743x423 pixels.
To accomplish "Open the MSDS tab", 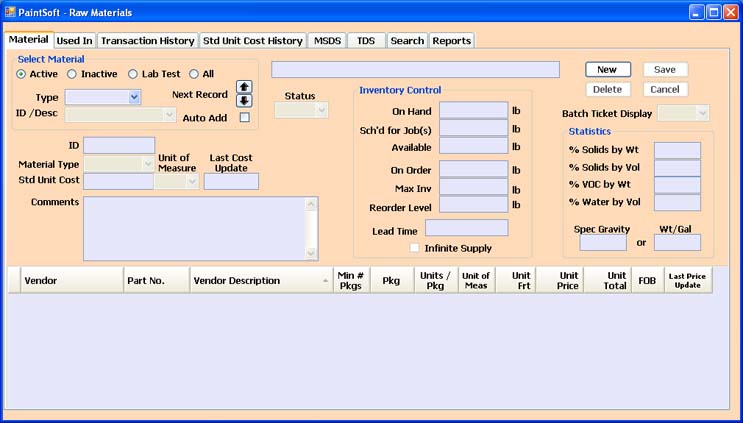I will point(327,41).
